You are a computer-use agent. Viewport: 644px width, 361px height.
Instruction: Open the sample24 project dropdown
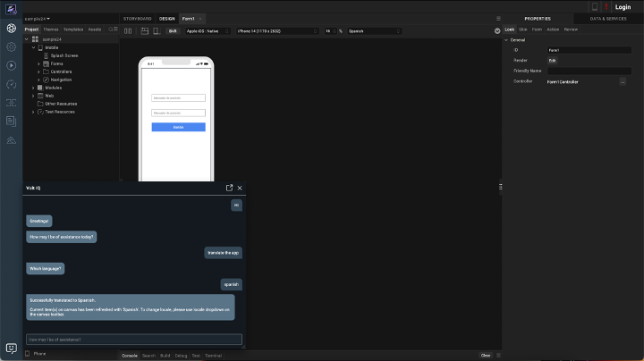pyautogui.click(x=38, y=19)
